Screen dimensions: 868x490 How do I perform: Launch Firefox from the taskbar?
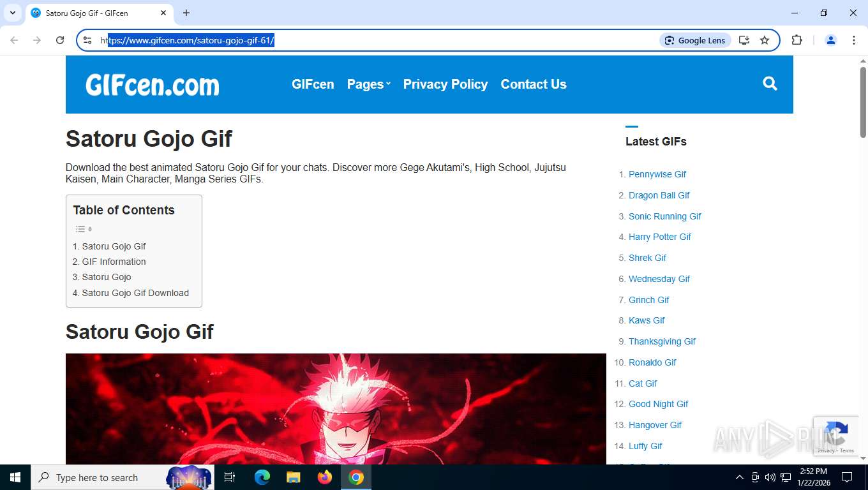(325, 477)
